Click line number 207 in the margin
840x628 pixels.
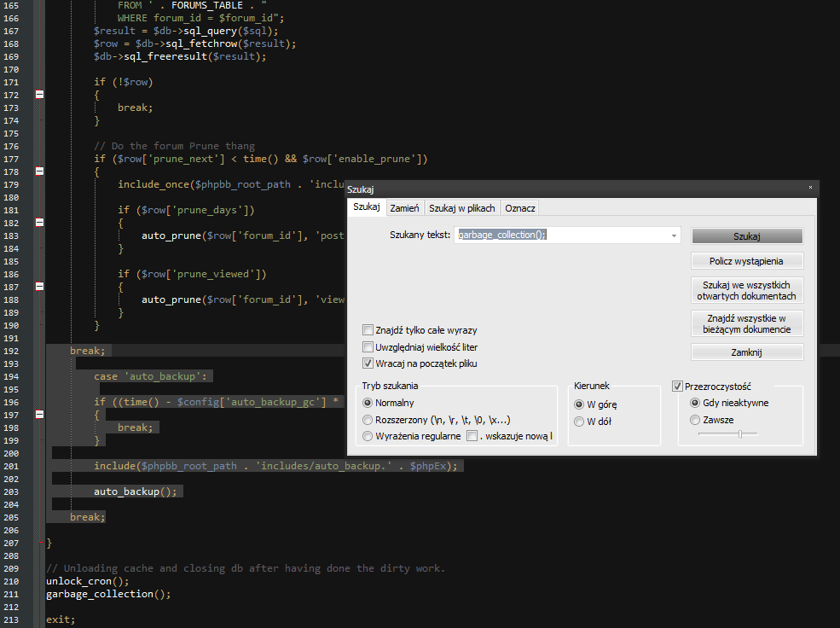coord(11,544)
